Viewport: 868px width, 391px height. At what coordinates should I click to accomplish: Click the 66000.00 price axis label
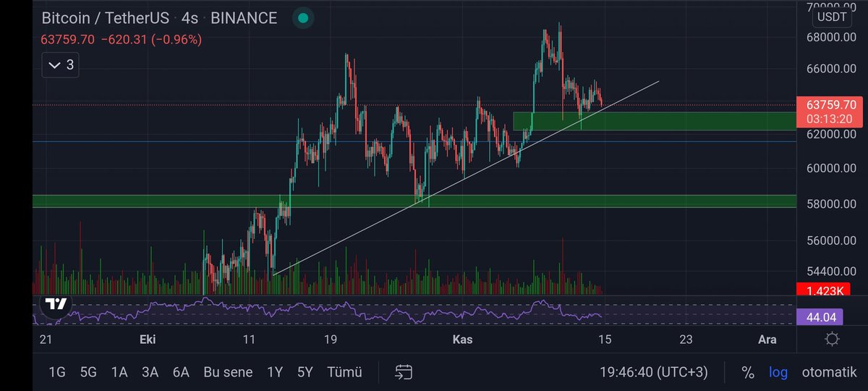(833, 70)
